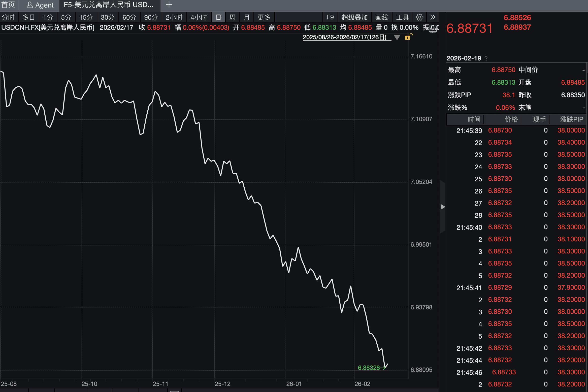The width and height of the screenshot is (588, 392).
Task: Switch to 周 weekly period
Action: (x=232, y=17)
